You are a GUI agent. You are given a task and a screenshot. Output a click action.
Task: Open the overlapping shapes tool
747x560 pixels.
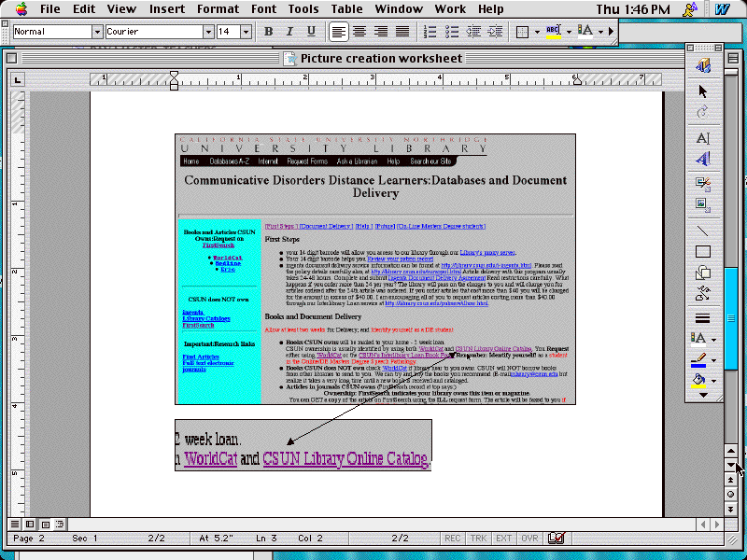tap(703, 273)
